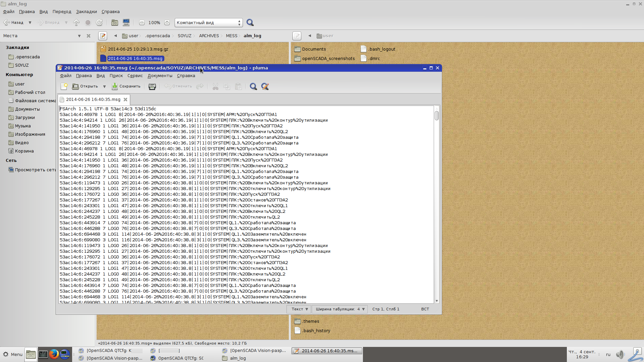This screenshot has width=644, height=362.
Task: Click the Find and Replace icon
Action: [x=265, y=87]
